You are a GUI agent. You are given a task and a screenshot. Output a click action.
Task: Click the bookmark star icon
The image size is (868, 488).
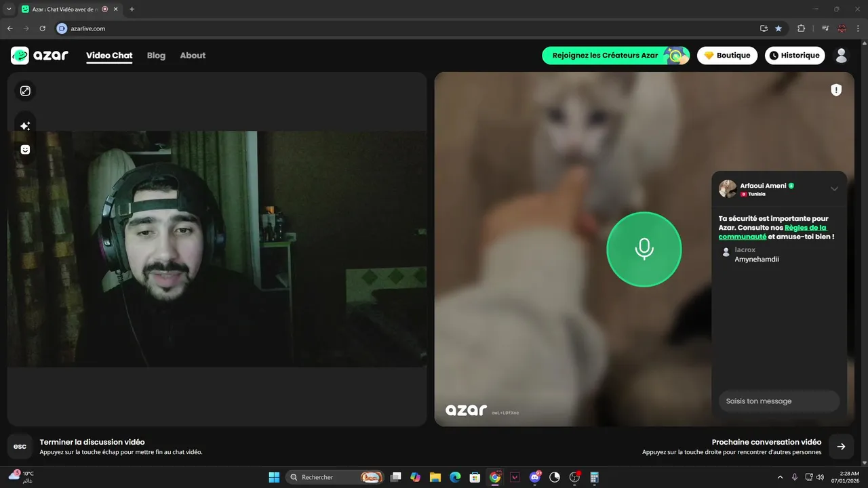[x=778, y=28]
